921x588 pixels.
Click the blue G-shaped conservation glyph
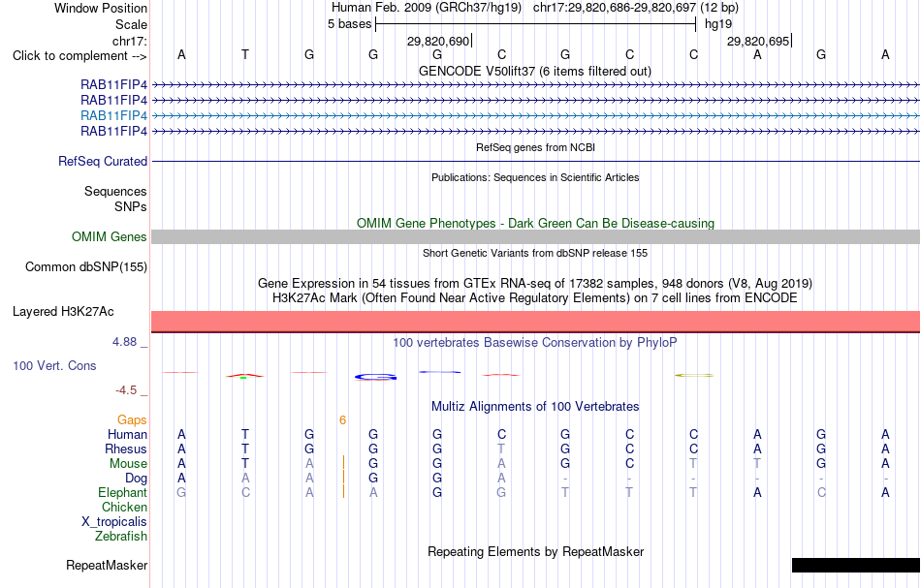coord(375,377)
